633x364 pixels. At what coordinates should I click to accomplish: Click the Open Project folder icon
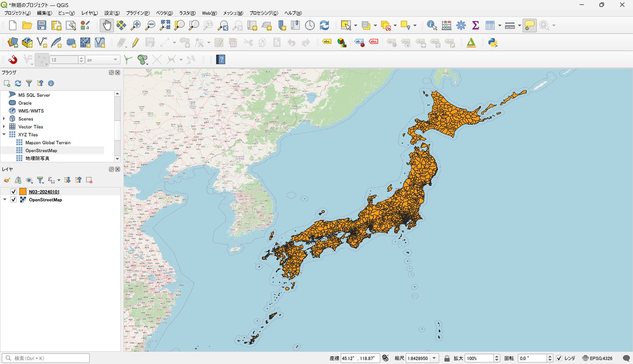pos(27,25)
